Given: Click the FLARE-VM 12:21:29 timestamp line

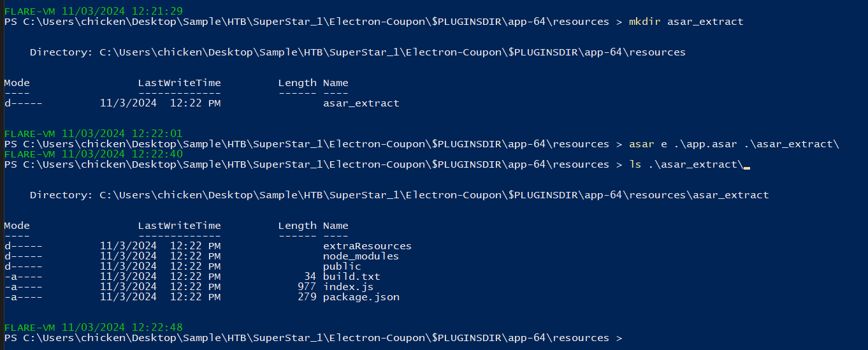Looking at the screenshot, I should click(93, 11).
